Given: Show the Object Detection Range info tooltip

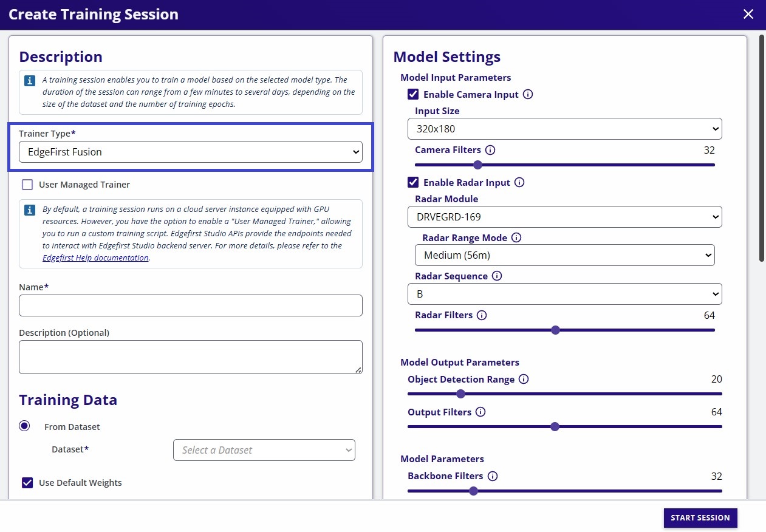Looking at the screenshot, I should [x=523, y=379].
